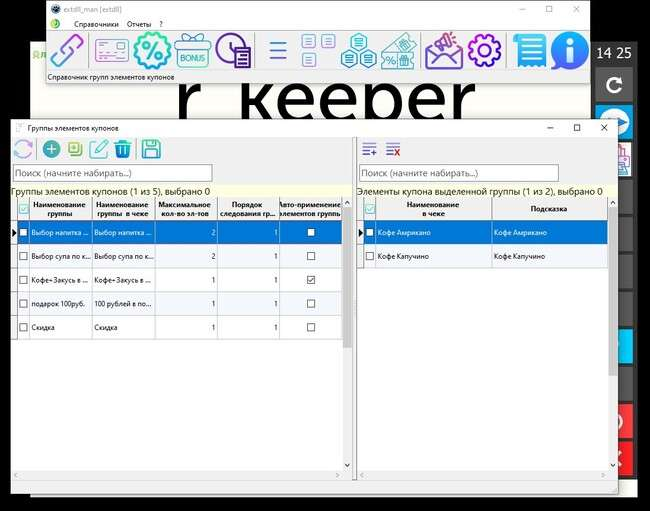Open the Отчеты menu

139,23
